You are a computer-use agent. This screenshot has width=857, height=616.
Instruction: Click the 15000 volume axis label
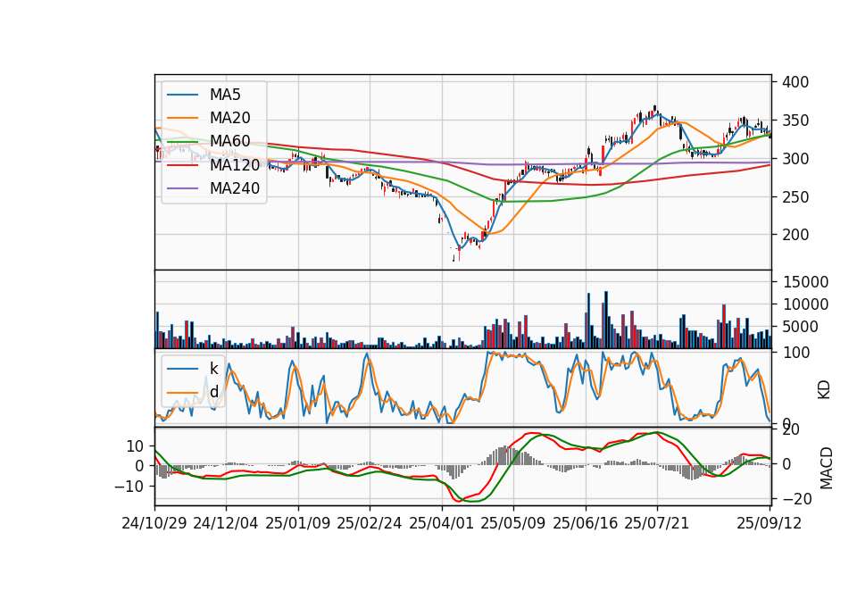(x=805, y=282)
